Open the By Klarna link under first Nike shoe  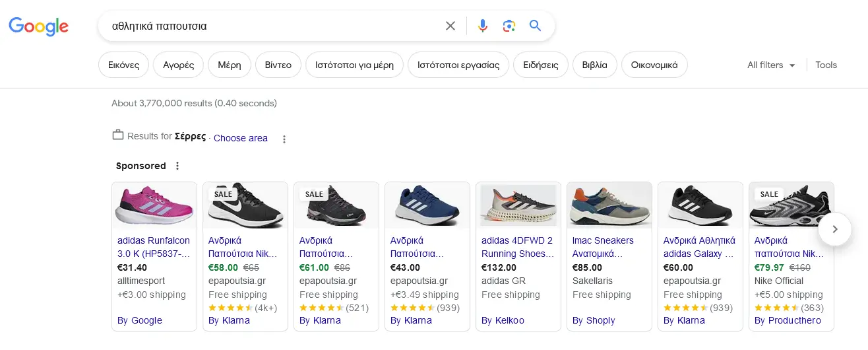pyautogui.click(x=229, y=320)
